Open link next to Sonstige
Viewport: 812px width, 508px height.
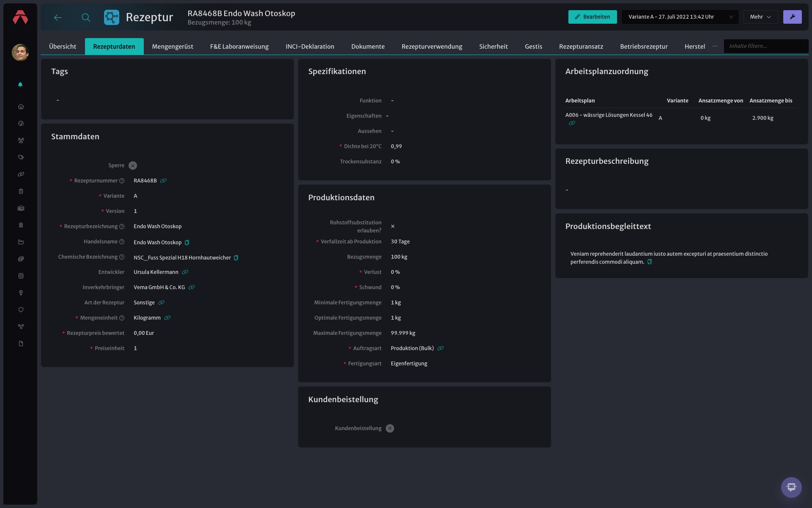click(161, 303)
